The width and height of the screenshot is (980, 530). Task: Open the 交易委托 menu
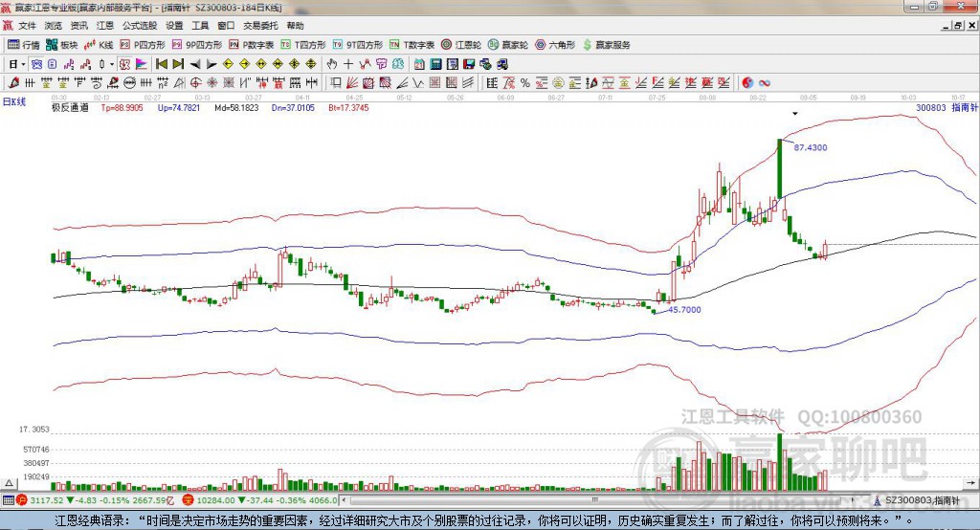pyautogui.click(x=260, y=26)
